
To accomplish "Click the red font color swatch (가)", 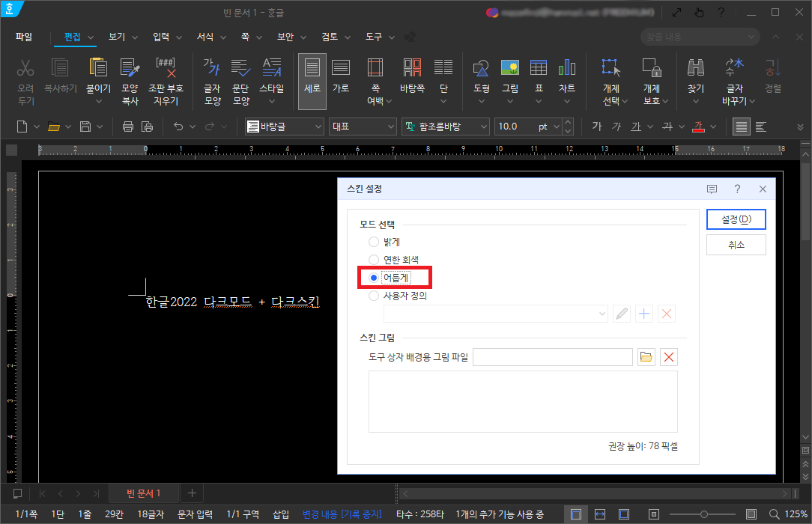I will pyautogui.click(x=698, y=127).
